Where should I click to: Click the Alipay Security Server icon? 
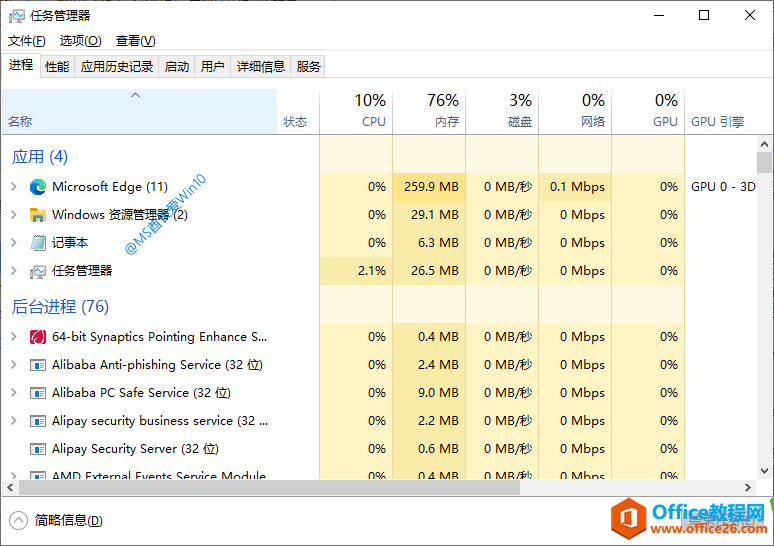point(38,449)
